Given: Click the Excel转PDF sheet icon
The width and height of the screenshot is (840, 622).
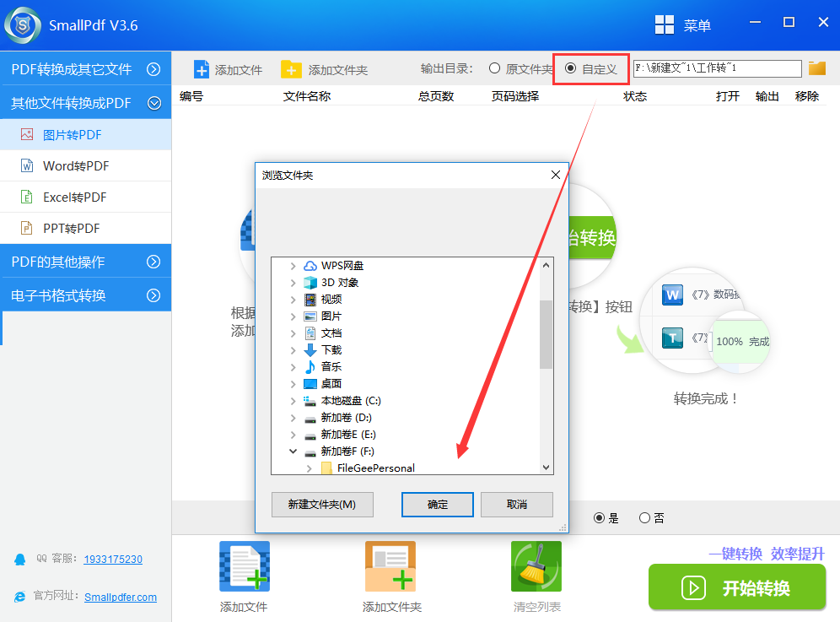Looking at the screenshot, I should click(27, 197).
